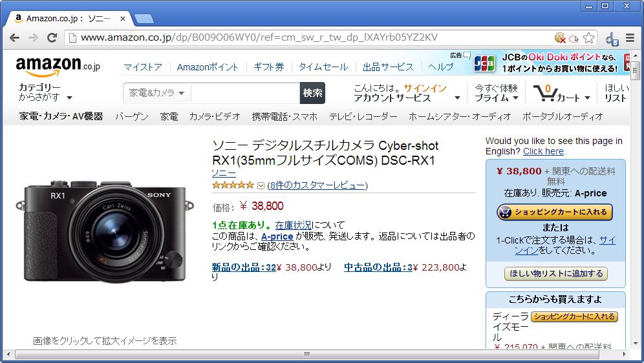Select the バーゲン menu item

click(132, 116)
